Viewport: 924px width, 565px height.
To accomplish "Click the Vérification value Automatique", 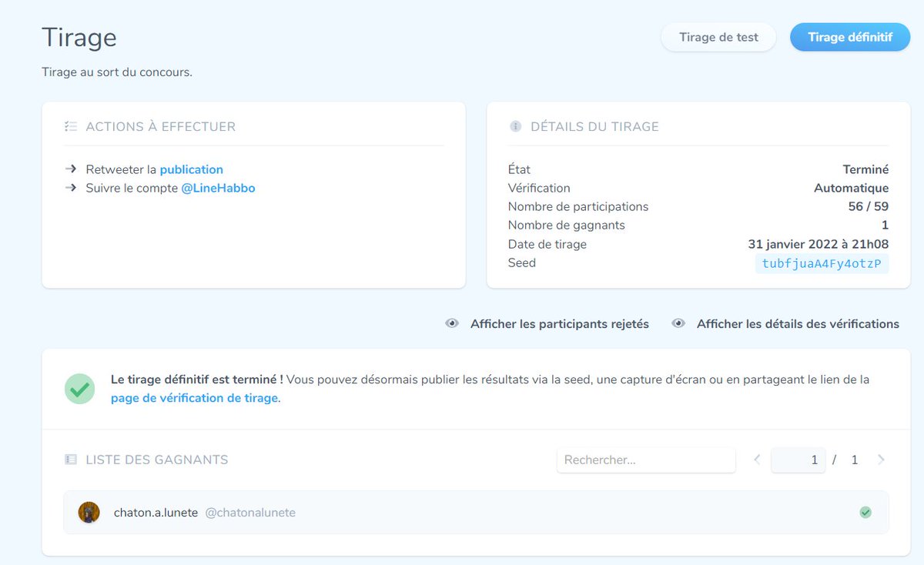I will click(x=851, y=189).
